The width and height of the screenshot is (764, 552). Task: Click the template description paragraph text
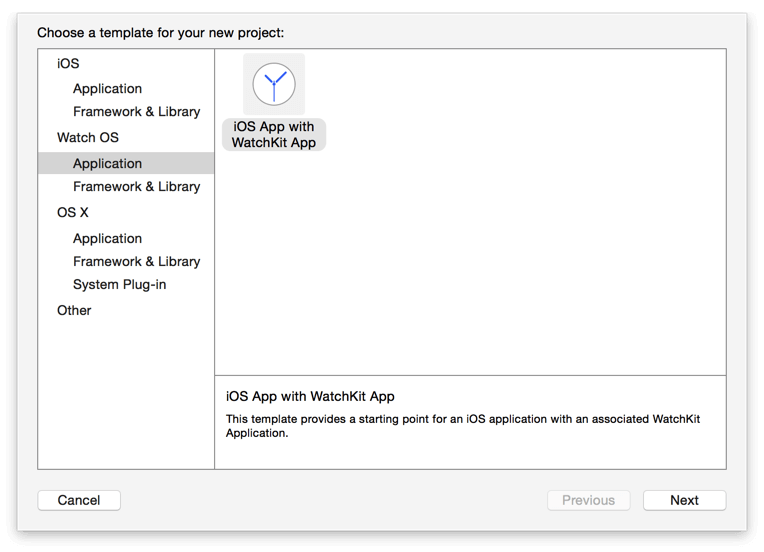pyautogui.click(x=462, y=426)
